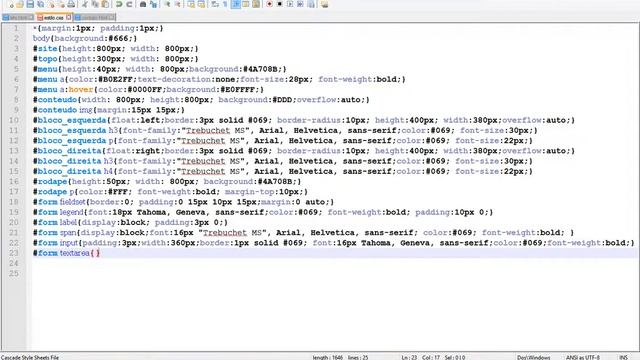Toggle the highlighted indent guide icon

236,4
